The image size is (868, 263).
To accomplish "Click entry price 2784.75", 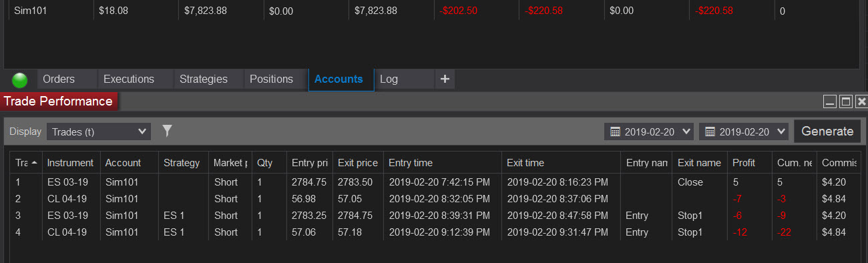I will (x=309, y=182).
